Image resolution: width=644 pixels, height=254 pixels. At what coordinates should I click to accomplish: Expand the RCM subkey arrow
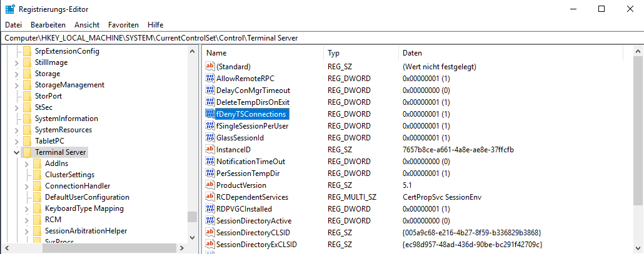(x=26, y=220)
